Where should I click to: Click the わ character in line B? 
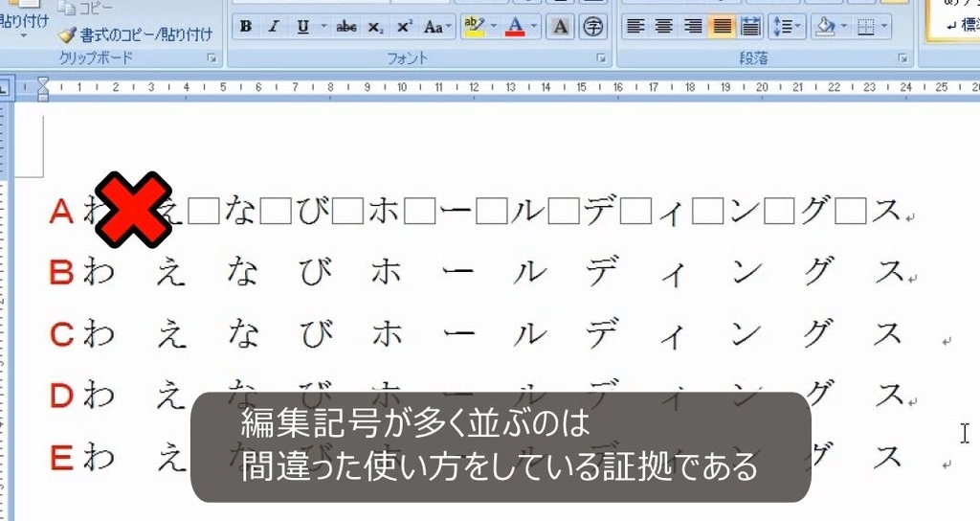click(x=99, y=272)
